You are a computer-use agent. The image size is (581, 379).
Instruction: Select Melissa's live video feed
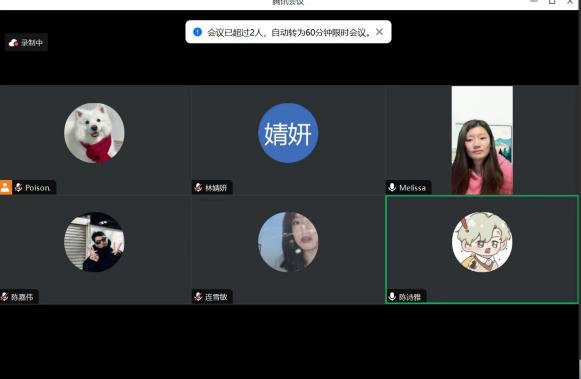pyautogui.click(x=482, y=140)
